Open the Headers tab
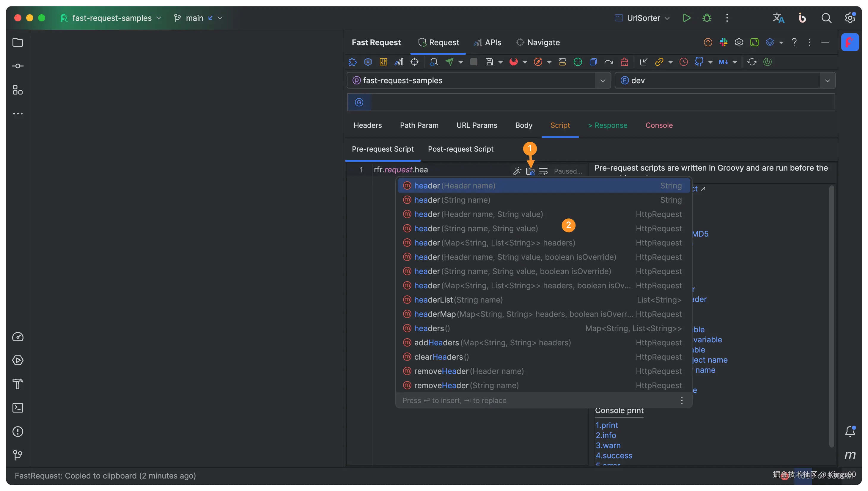Screen dimensions: 868x491 point(368,125)
